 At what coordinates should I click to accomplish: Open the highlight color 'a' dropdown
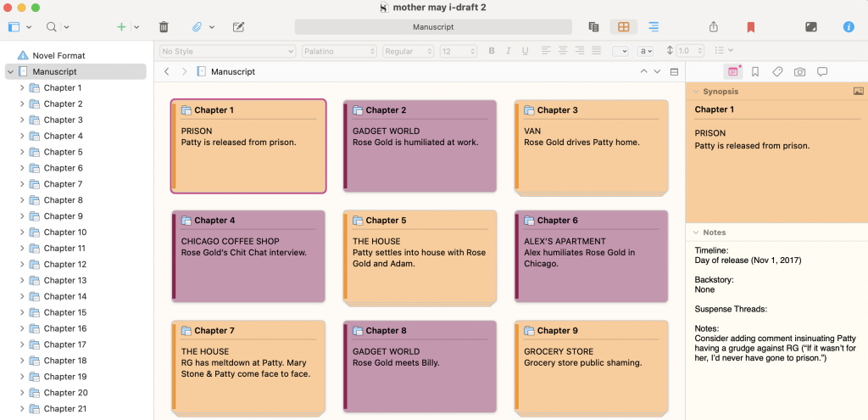pyautogui.click(x=645, y=51)
